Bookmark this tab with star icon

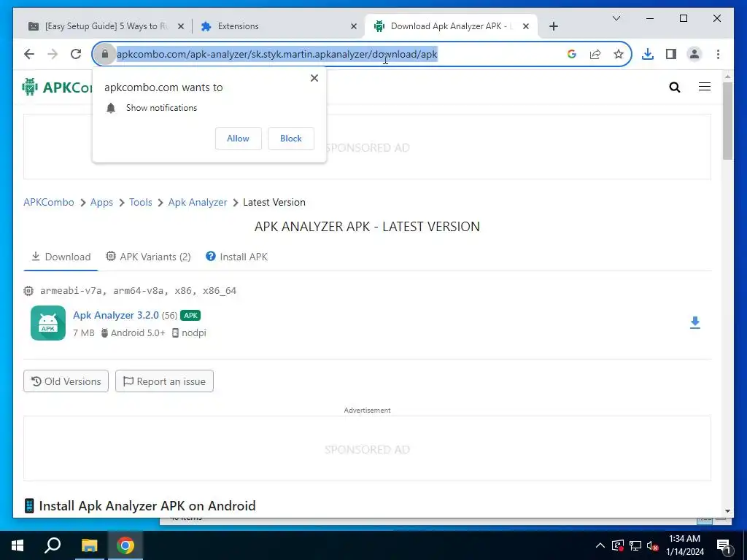[619, 54]
